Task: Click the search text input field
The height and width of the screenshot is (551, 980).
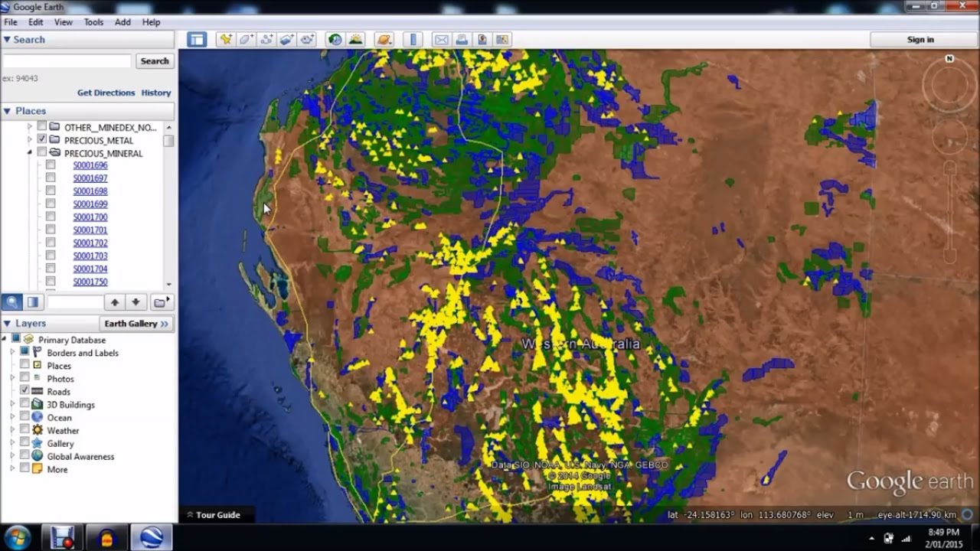Action: (x=67, y=61)
